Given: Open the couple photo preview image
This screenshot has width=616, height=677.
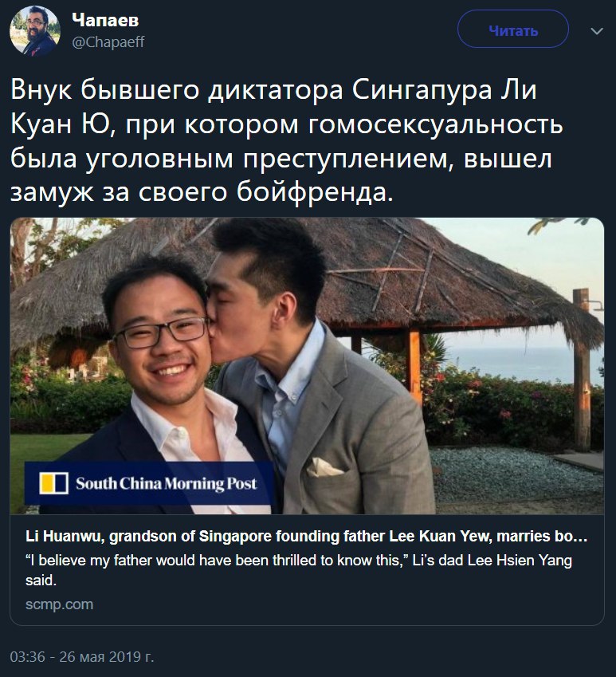Looking at the screenshot, I should pyautogui.click(x=307, y=366).
